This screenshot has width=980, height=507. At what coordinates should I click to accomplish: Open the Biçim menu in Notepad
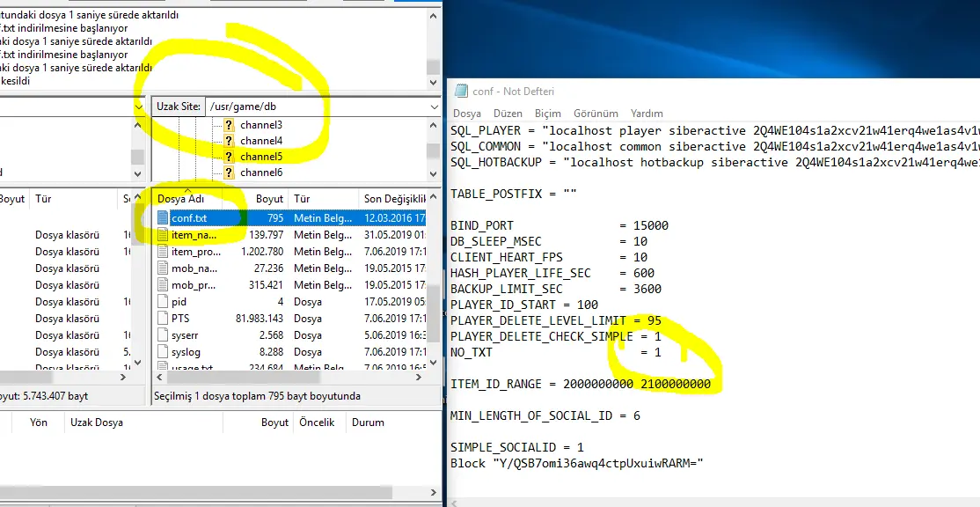[547, 114]
